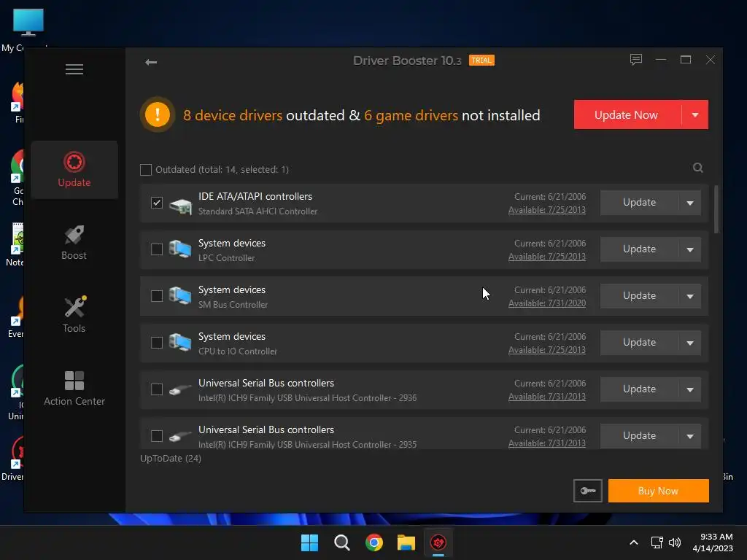Click the CPU to IO Controller device icon

181,343
